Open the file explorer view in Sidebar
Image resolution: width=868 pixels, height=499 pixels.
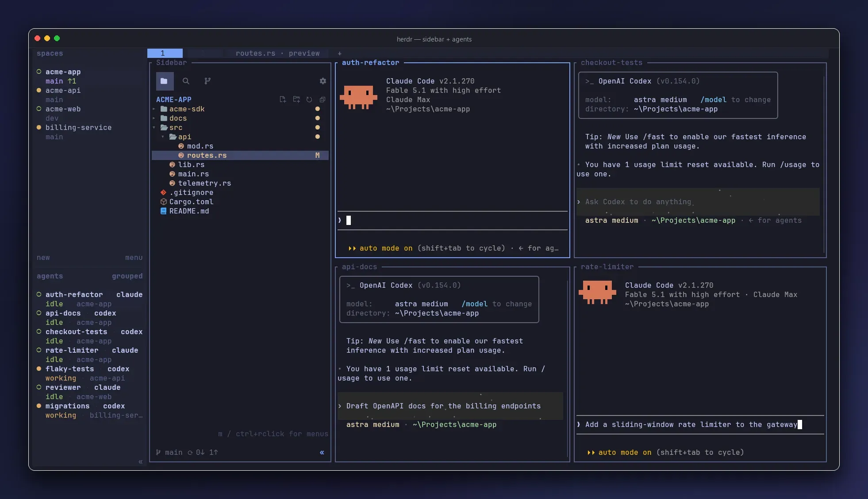(x=164, y=81)
